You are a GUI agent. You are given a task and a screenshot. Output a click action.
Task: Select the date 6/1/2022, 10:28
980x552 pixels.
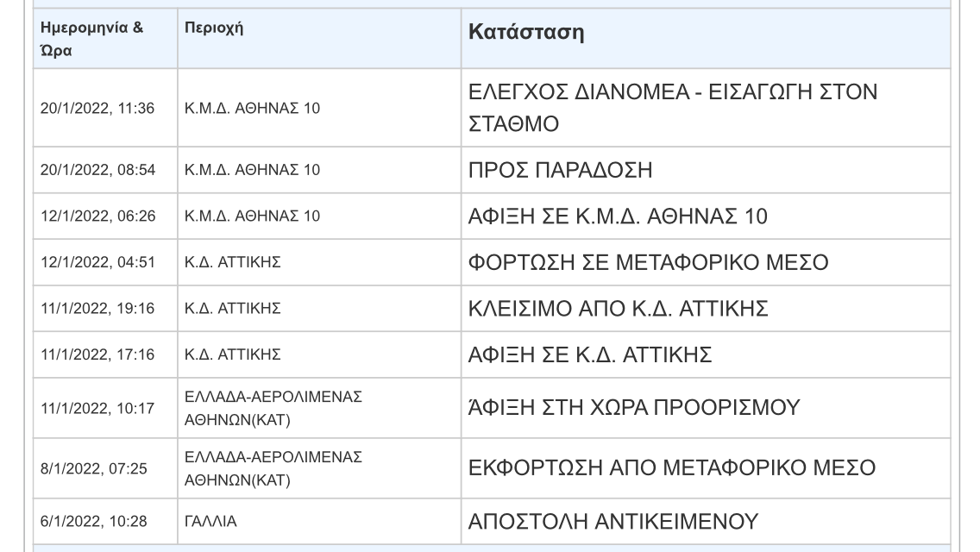click(x=94, y=521)
